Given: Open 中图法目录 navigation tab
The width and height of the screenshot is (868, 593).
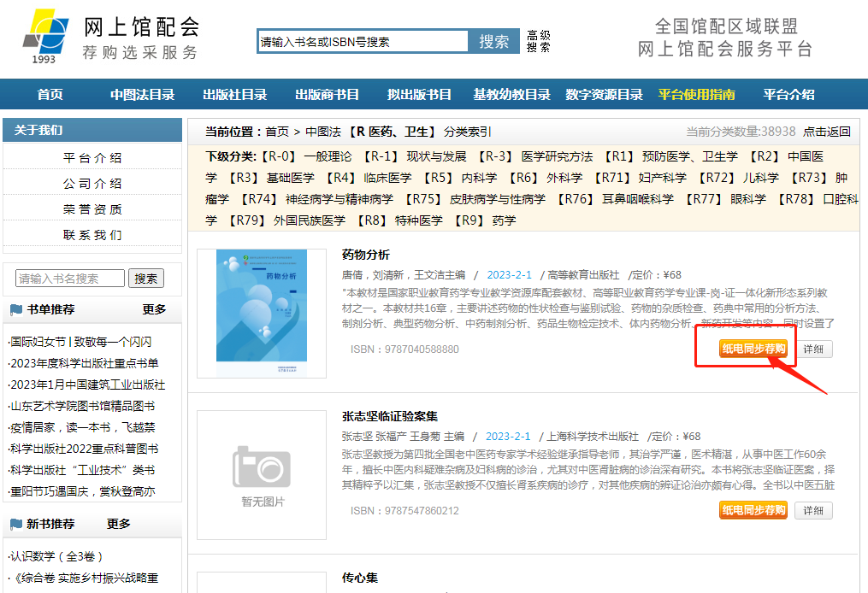Looking at the screenshot, I should (142, 95).
